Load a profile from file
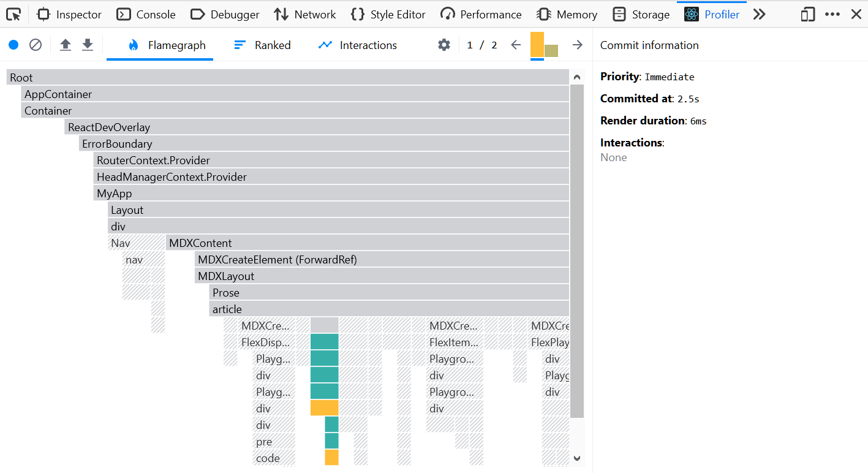 65,44
